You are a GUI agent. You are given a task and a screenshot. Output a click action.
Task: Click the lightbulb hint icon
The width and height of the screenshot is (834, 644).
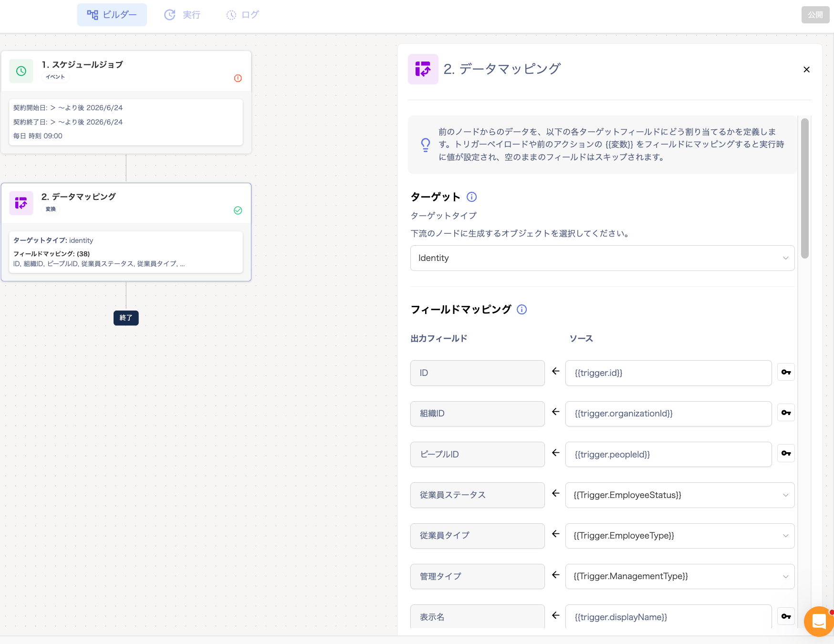(x=425, y=145)
